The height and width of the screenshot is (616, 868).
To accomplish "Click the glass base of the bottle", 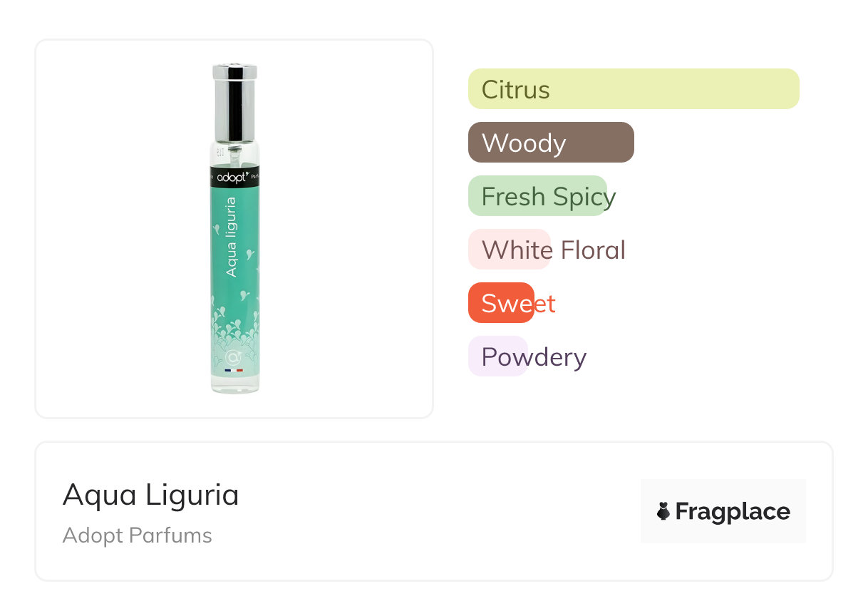I will pyautogui.click(x=234, y=385).
